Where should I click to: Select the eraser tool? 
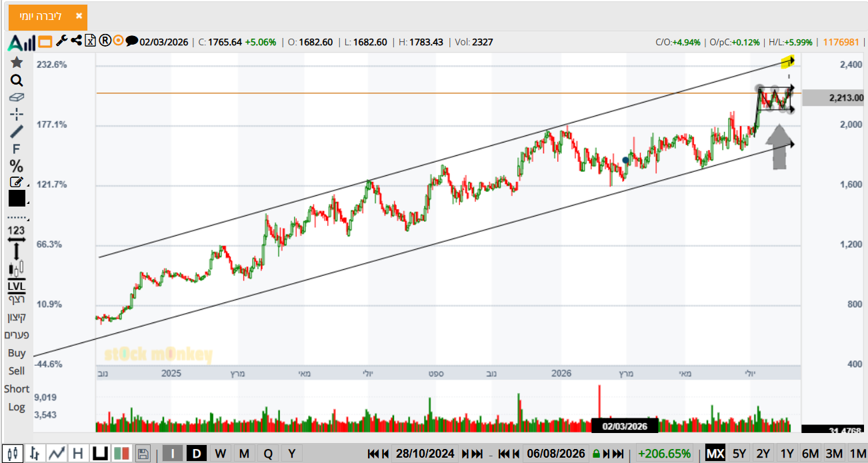coord(17,97)
